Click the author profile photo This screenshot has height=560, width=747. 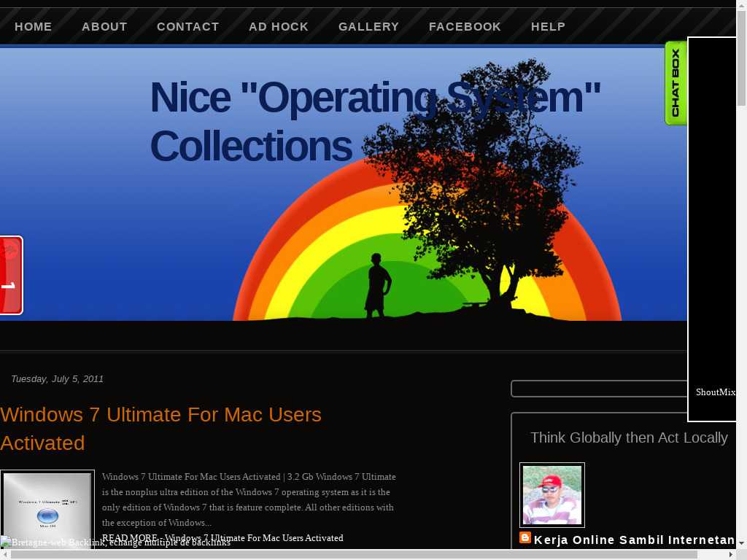pyautogui.click(x=551, y=495)
